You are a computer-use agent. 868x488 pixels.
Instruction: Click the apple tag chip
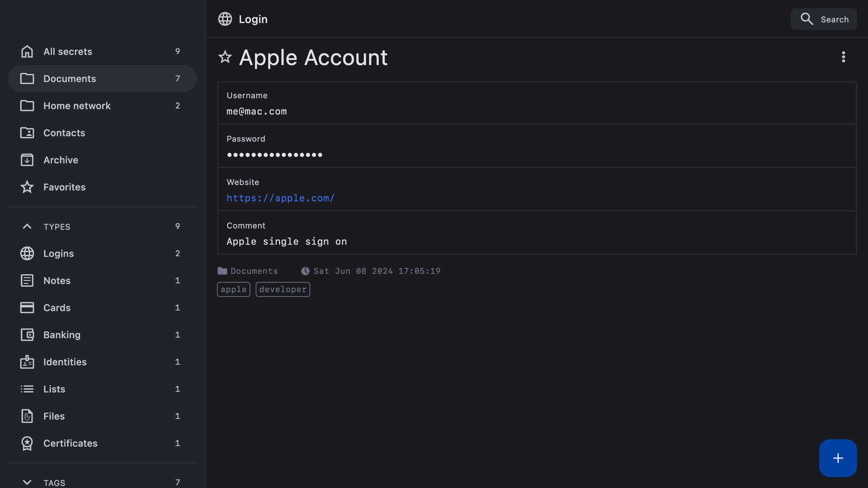pyautogui.click(x=234, y=289)
